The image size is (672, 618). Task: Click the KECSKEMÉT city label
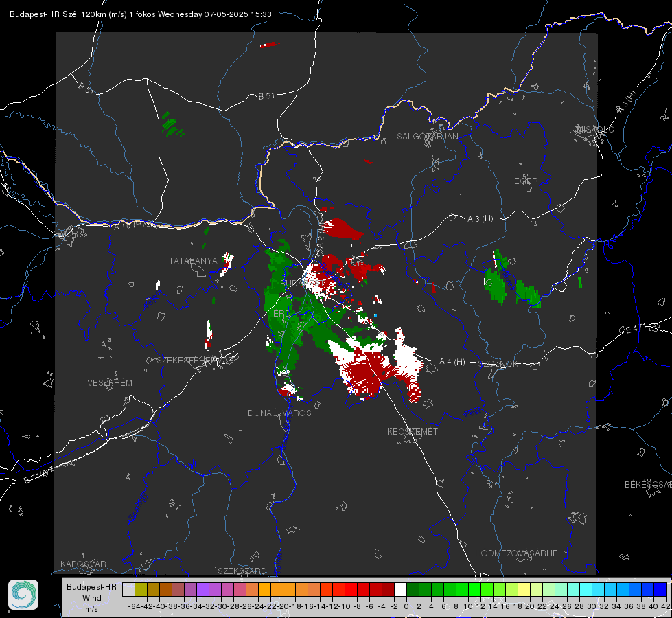pyautogui.click(x=413, y=432)
